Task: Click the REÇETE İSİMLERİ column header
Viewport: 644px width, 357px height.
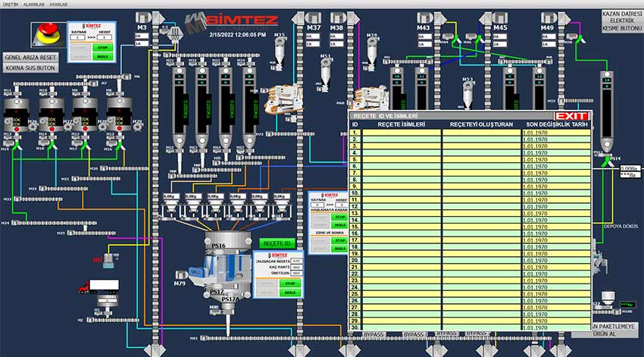Action: coord(402,124)
